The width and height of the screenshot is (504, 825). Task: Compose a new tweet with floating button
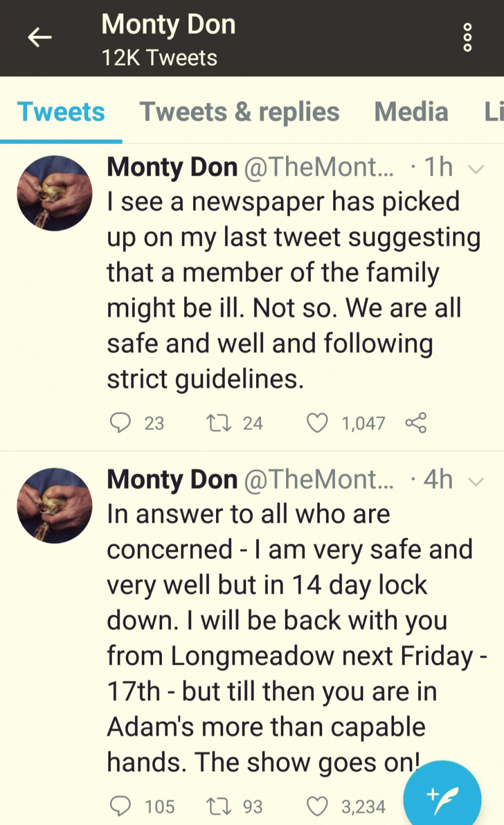442,797
